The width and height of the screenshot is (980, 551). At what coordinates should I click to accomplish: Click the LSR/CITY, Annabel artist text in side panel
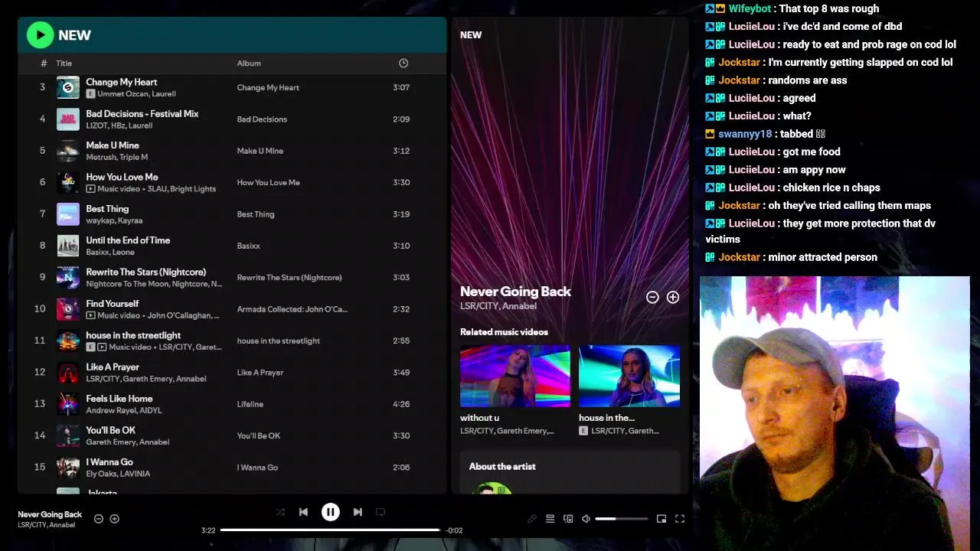pyautogui.click(x=498, y=306)
